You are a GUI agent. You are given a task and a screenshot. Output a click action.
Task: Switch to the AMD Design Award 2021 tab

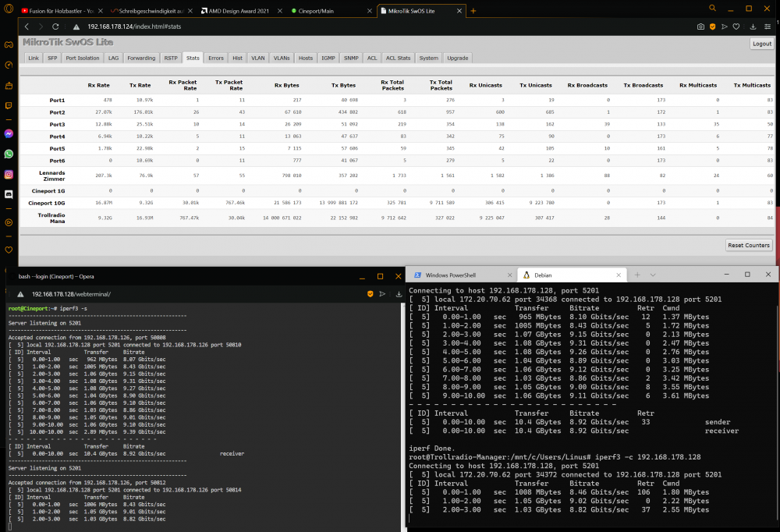[x=239, y=11]
